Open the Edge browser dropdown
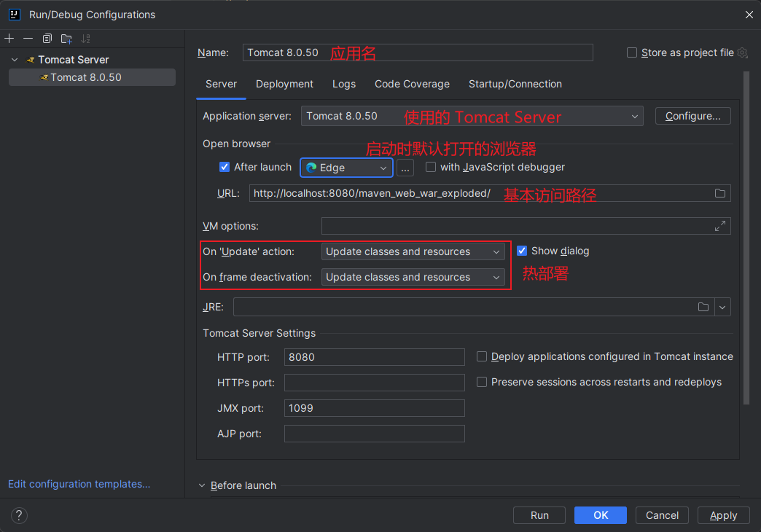 (x=346, y=168)
